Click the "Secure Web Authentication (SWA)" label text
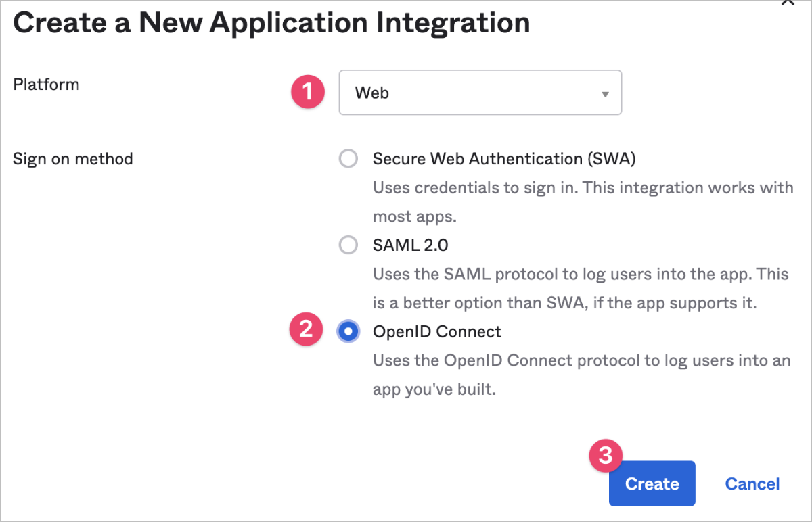812x522 pixels. (x=504, y=159)
